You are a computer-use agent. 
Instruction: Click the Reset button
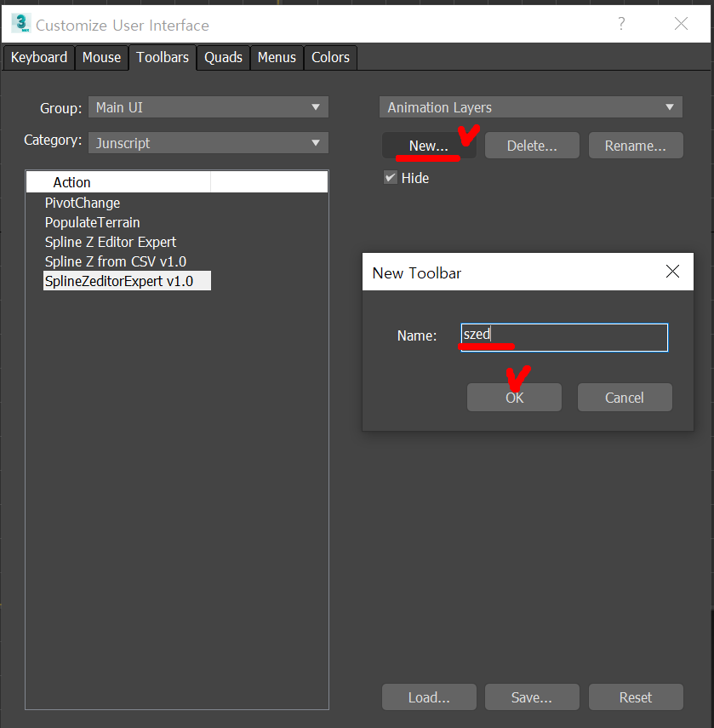pyautogui.click(x=636, y=696)
